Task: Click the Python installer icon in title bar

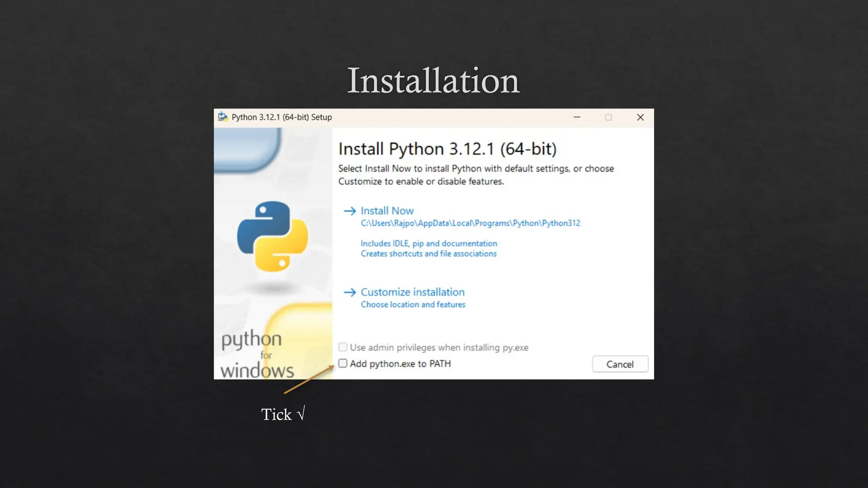Action: click(x=223, y=117)
